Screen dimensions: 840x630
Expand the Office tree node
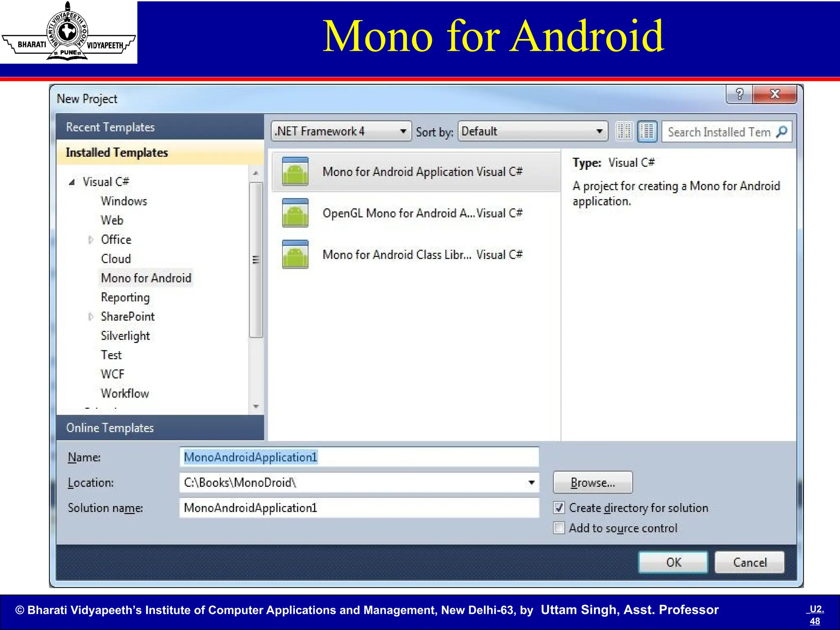click(91, 240)
